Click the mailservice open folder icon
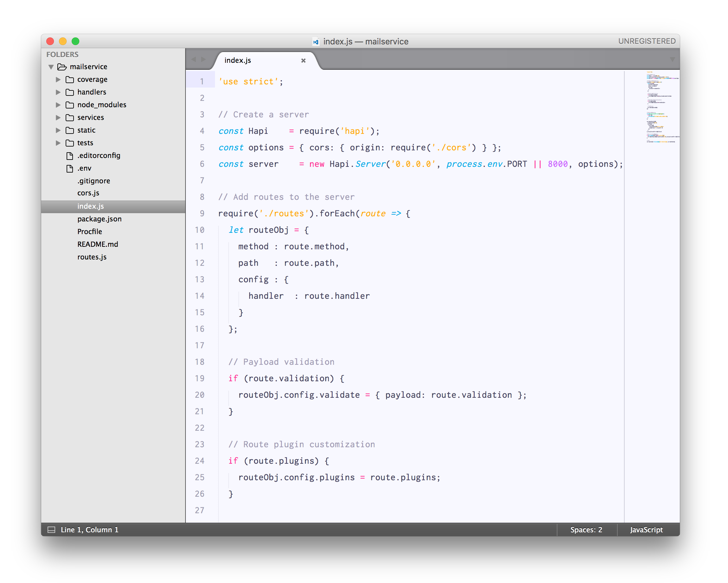Viewport: 728px width, 583px height. (62, 67)
